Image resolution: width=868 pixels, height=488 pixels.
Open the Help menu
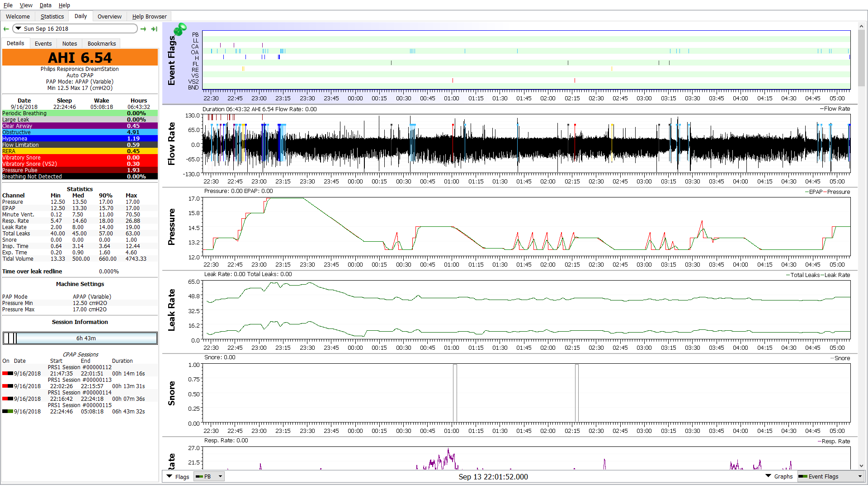[64, 5]
